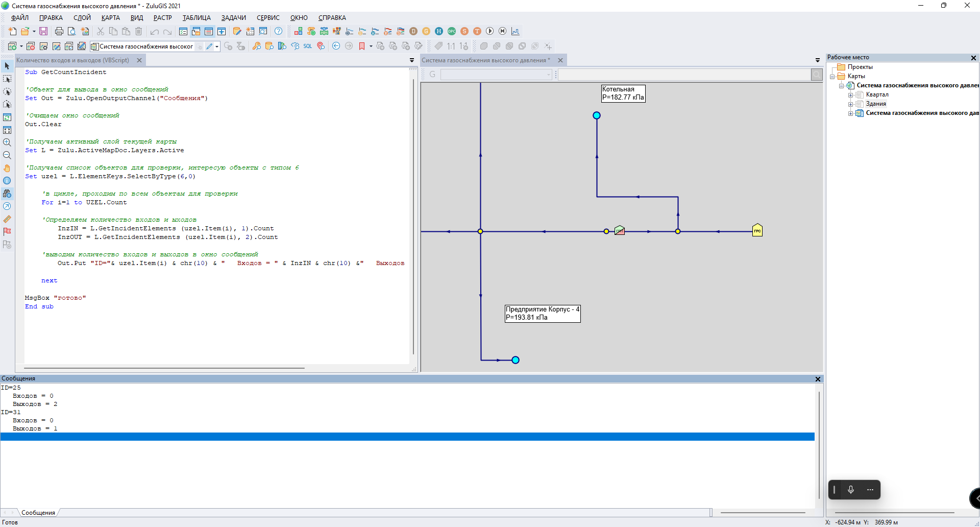Collapse the Карты folder in tree
The image size is (980, 527).
(x=832, y=77)
